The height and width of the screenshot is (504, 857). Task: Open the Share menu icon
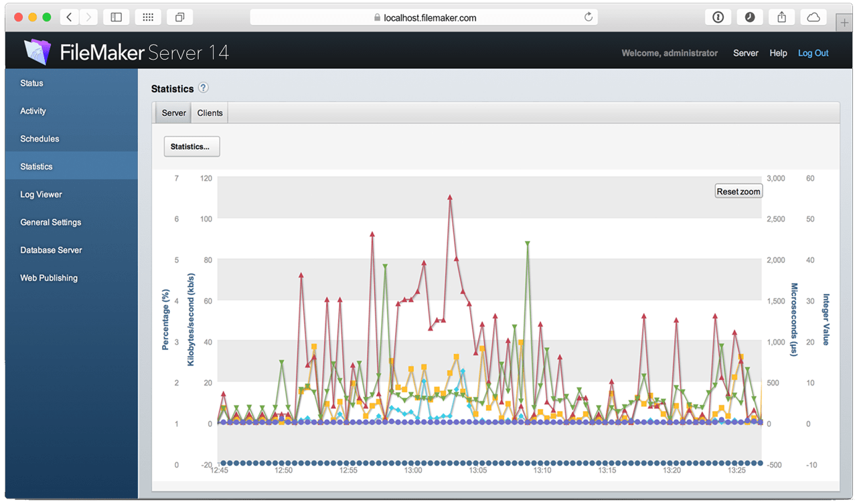coord(781,17)
